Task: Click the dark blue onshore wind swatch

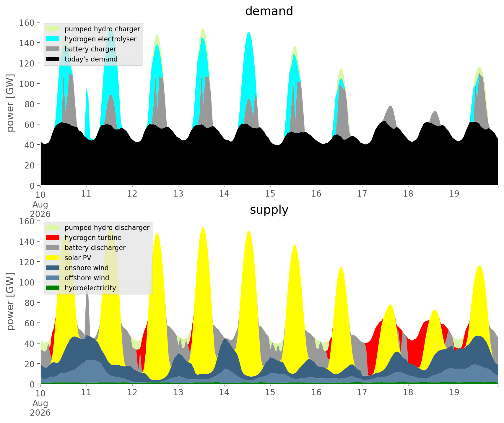Action: [53, 268]
